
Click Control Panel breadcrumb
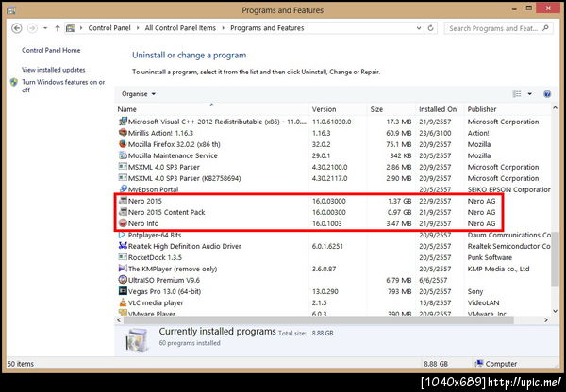(109, 28)
